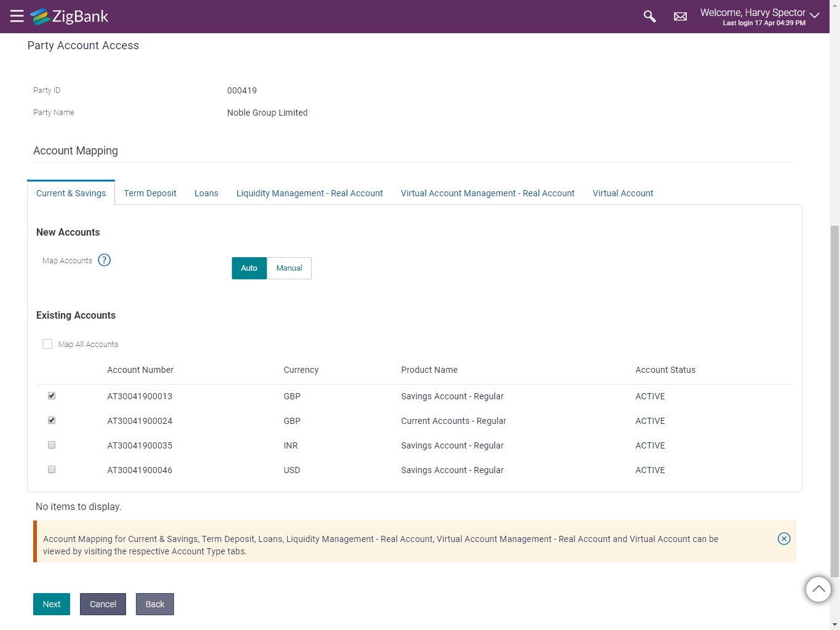The height and width of the screenshot is (630, 840).
Task: Click the Account Status column header
Action: tap(665, 370)
